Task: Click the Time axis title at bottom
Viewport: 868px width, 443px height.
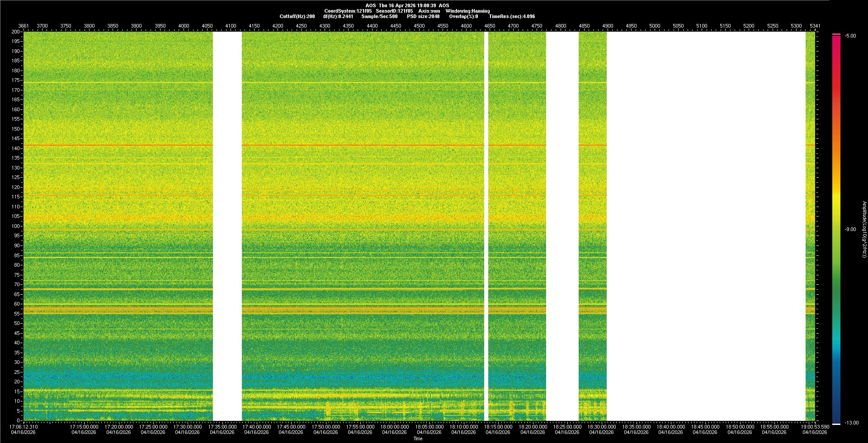Action: click(x=418, y=438)
